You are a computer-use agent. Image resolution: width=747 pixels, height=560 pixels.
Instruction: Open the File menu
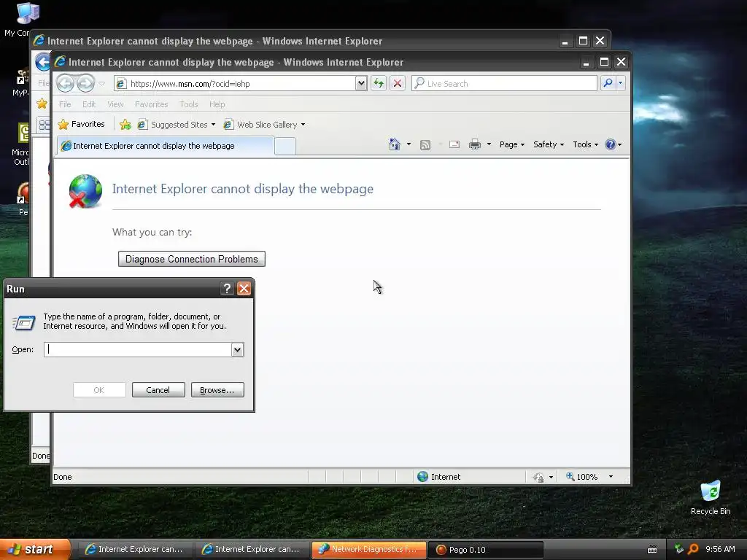tap(65, 104)
